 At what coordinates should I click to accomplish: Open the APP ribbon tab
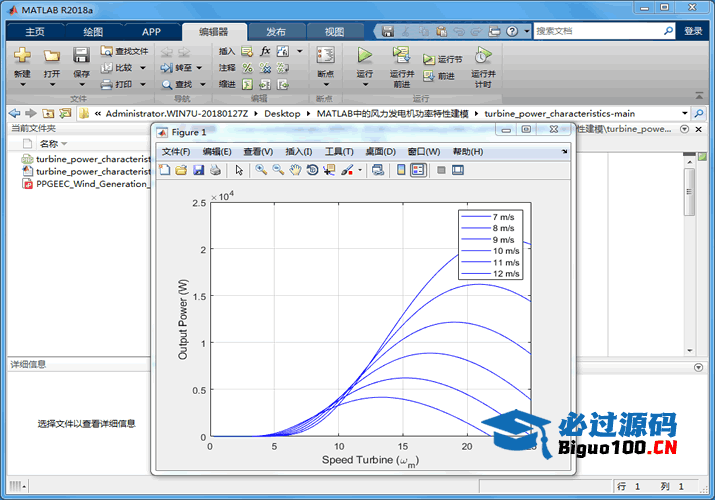151,31
